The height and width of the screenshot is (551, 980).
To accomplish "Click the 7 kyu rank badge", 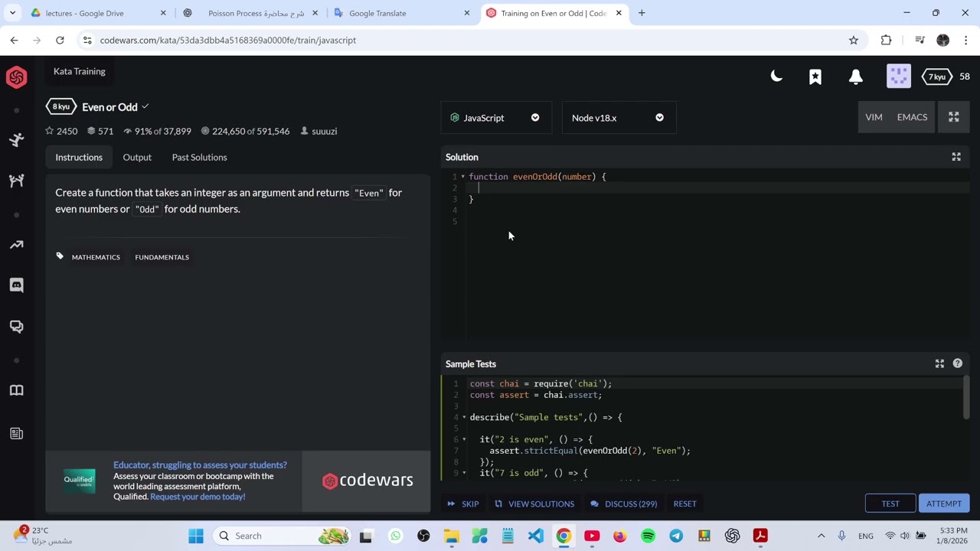I will coord(937,77).
